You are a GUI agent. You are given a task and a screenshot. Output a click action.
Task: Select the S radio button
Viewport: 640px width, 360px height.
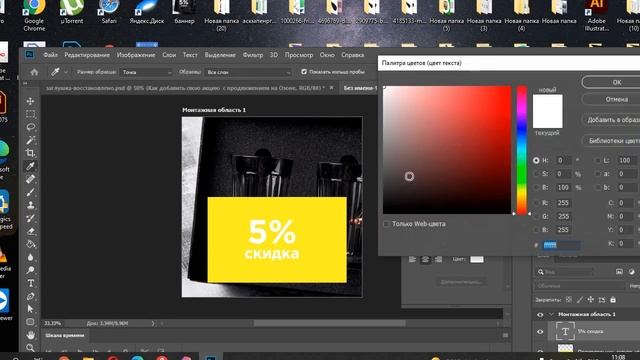click(536, 174)
